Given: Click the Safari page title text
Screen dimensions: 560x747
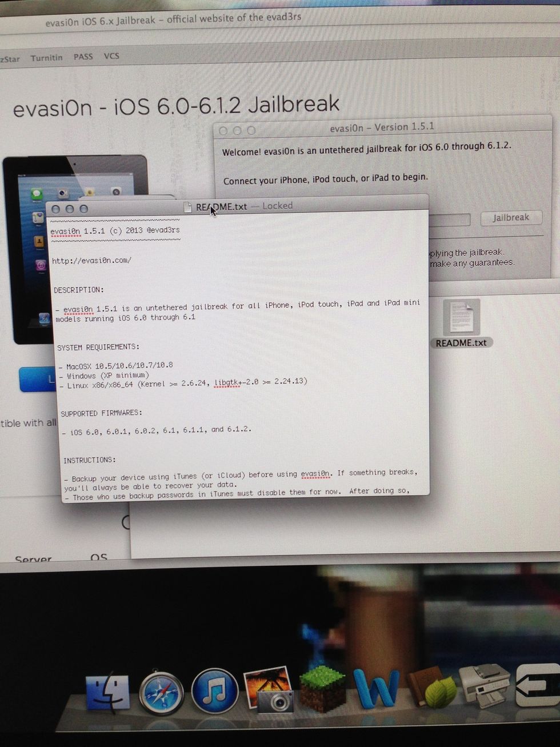Looking at the screenshot, I should [173, 19].
